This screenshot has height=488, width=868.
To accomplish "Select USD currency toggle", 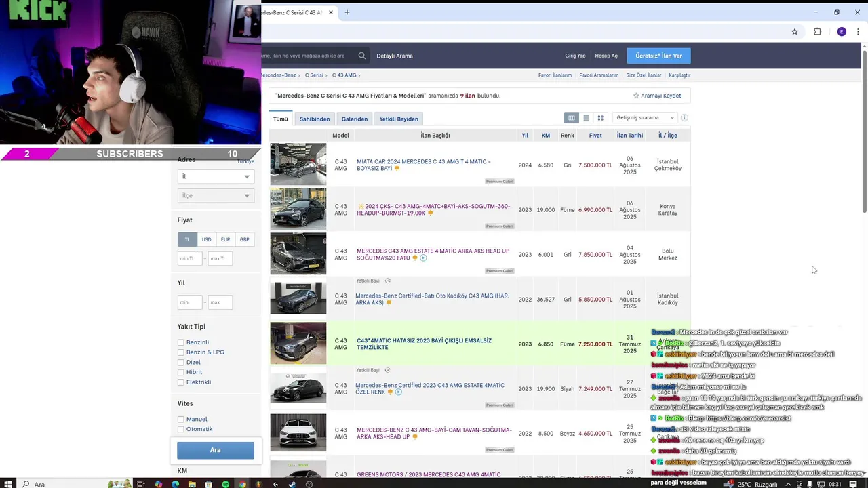I will 206,239.
